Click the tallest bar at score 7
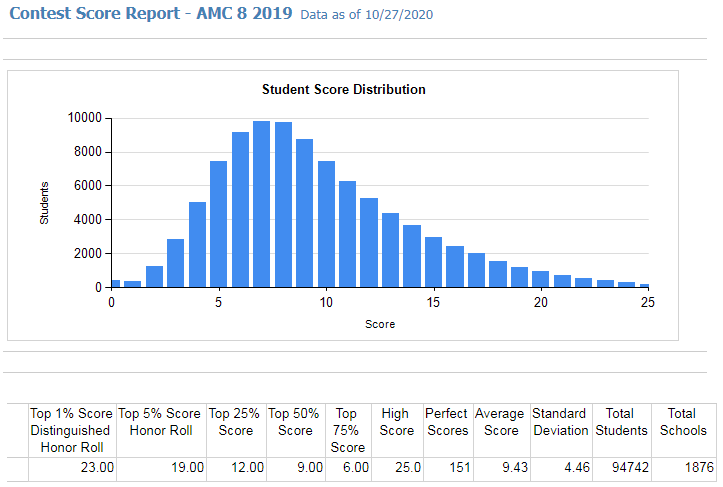 pyautogui.click(x=261, y=204)
